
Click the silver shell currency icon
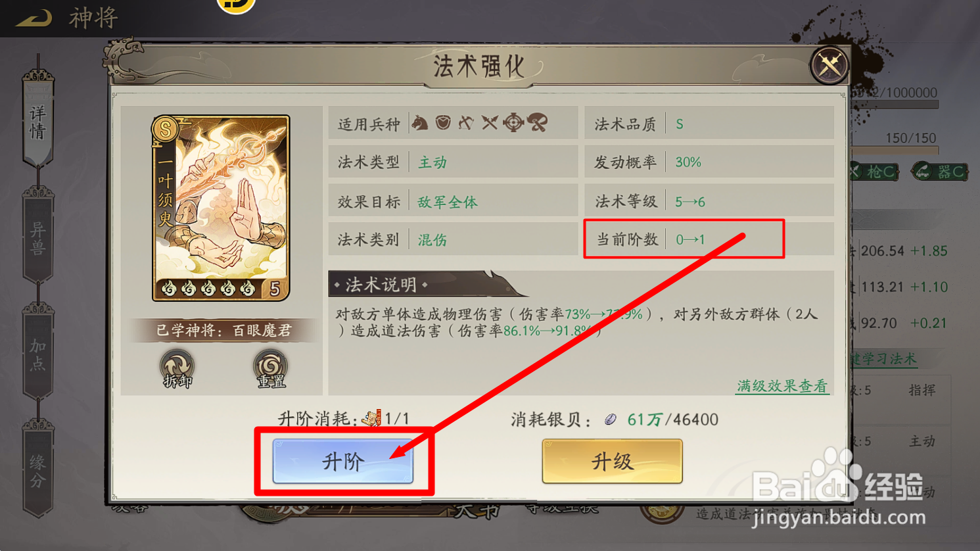click(x=611, y=419)
